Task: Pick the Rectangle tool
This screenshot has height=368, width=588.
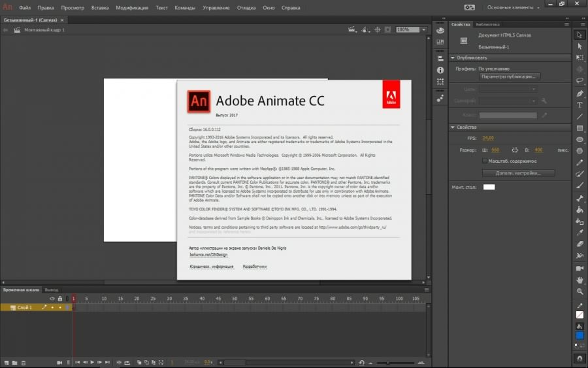Action: tap(580, 128)
